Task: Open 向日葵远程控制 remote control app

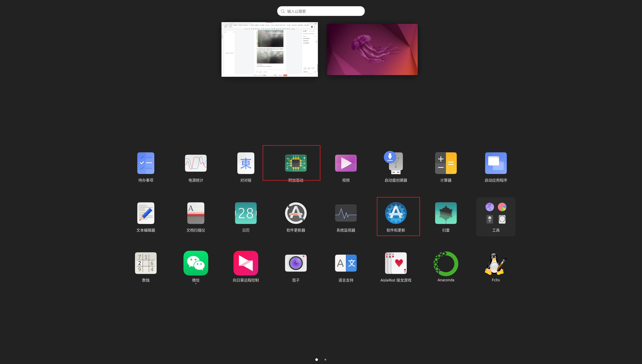Action: [246, 263]
